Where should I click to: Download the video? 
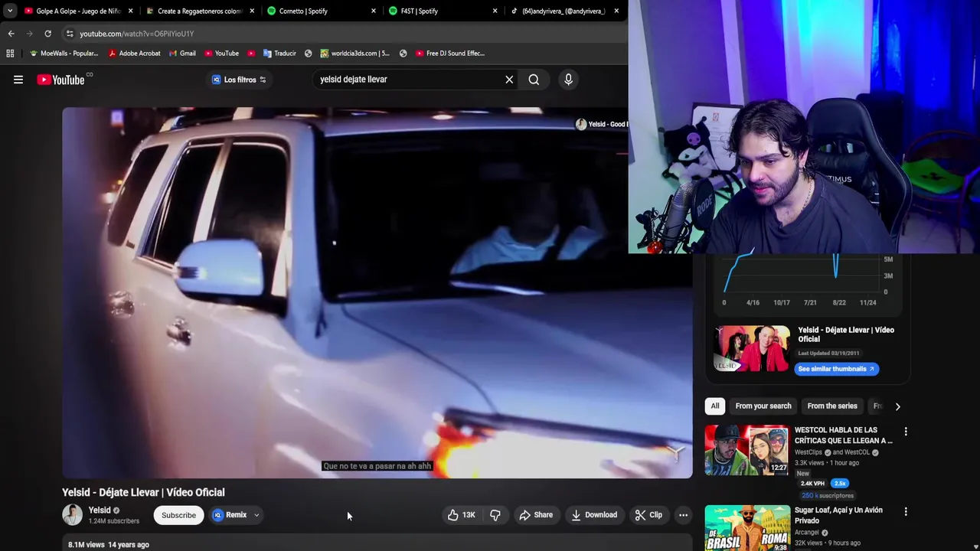coord(594,515)
